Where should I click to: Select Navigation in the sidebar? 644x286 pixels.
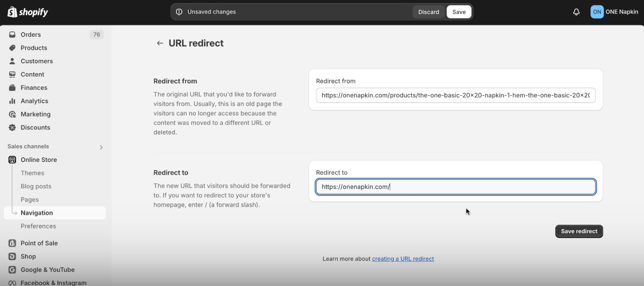pos(37,213)
